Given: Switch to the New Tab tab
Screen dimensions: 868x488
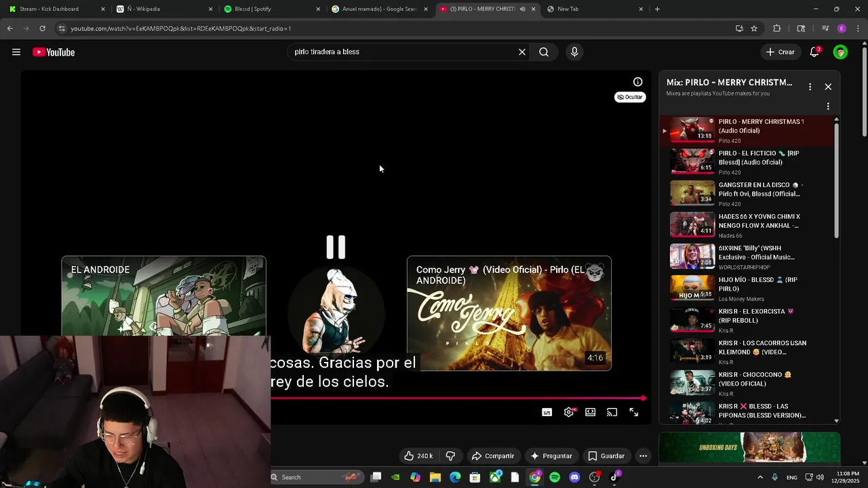Looking at the screenshot, I should click(x=594, y=9).
